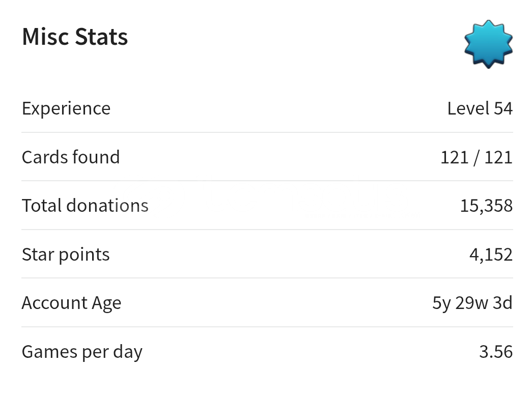The image size is (532, 394).
Task: Select the 15,358 donations value
Action: pos(486,206)
